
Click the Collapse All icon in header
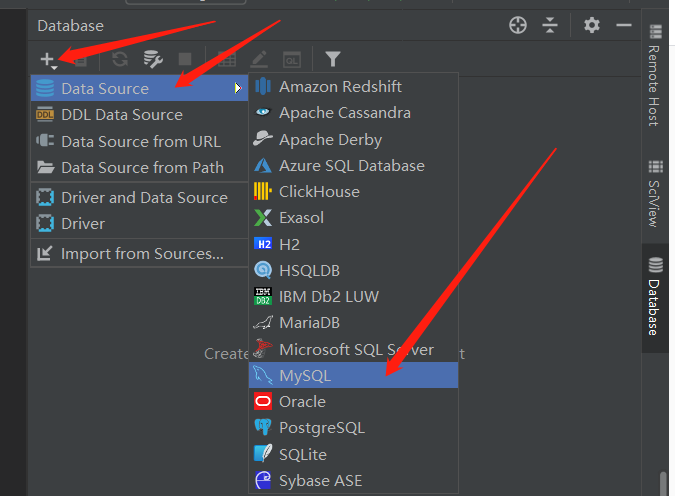click(x=550, y=25)
